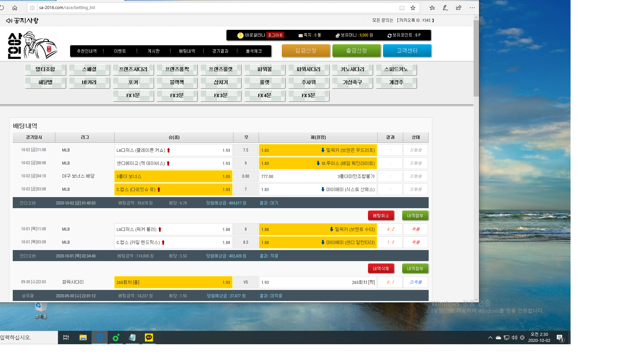Click the browser home icon
Screen dimensions: 644x362
[x=15, y=8]
